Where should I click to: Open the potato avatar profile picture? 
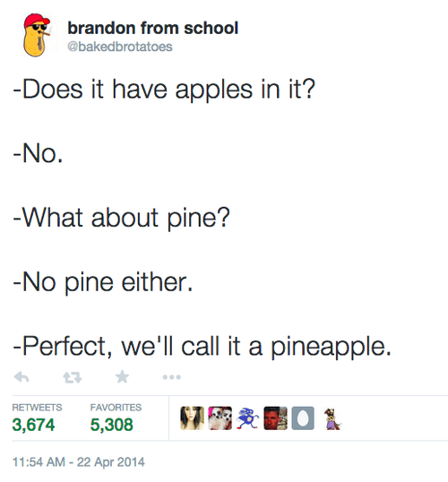(x=37, y=35)
